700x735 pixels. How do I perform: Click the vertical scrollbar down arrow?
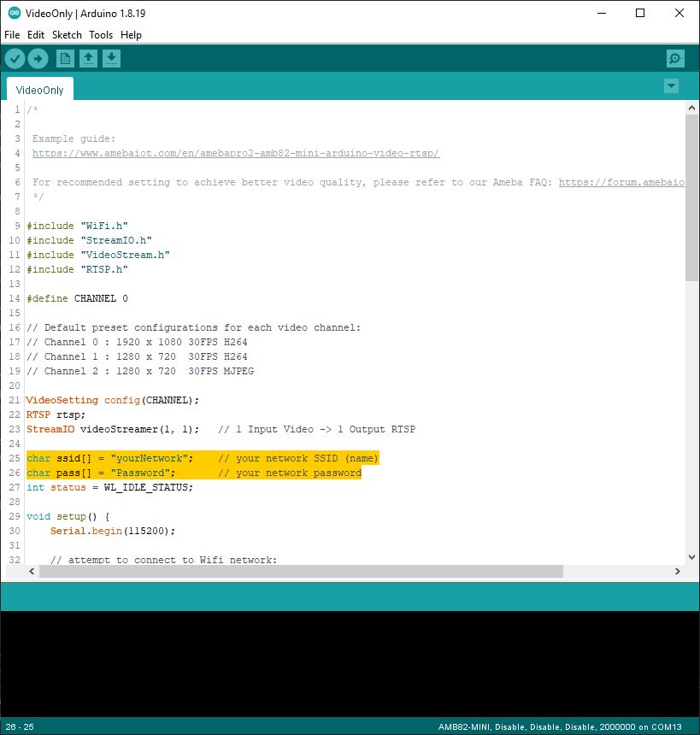coord(691,556)
